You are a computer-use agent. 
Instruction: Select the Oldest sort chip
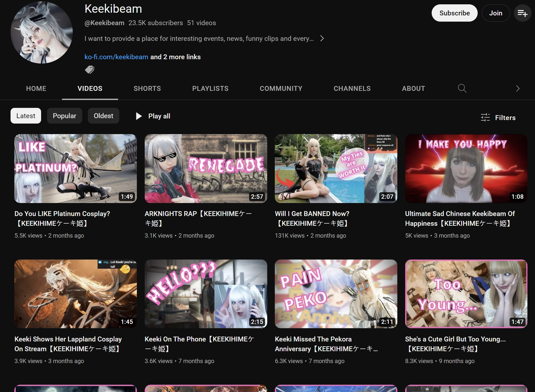(x=103, y=116)
